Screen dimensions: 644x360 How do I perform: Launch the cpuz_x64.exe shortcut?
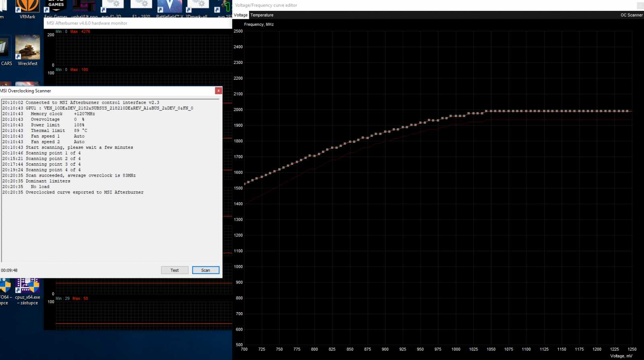click(x=27, y=292)
